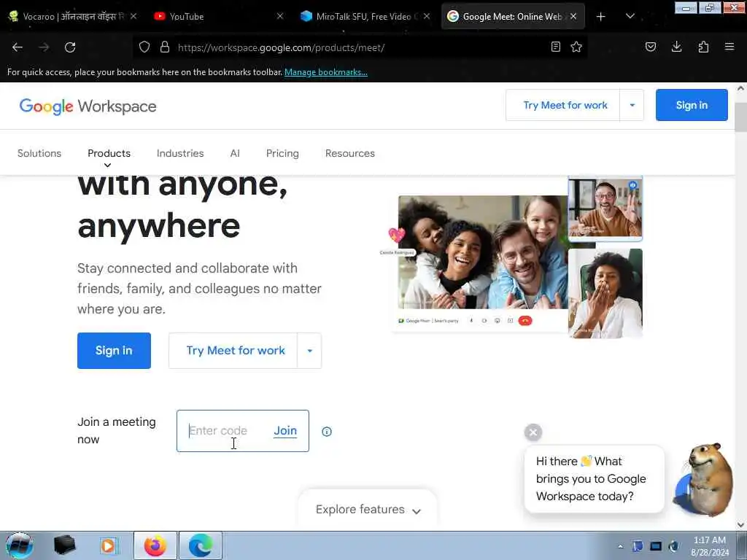Click the network monitor tray icon
The width and height of the screenshot is (747, 560).
click(x=656, y=546)
